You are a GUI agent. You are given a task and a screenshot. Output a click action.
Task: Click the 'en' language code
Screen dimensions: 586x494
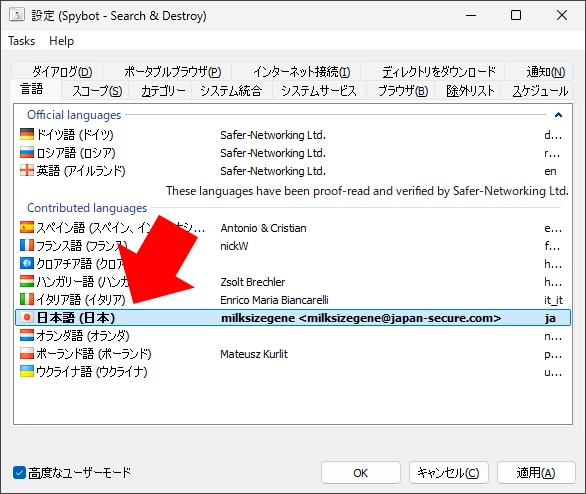tap(550, 171)
